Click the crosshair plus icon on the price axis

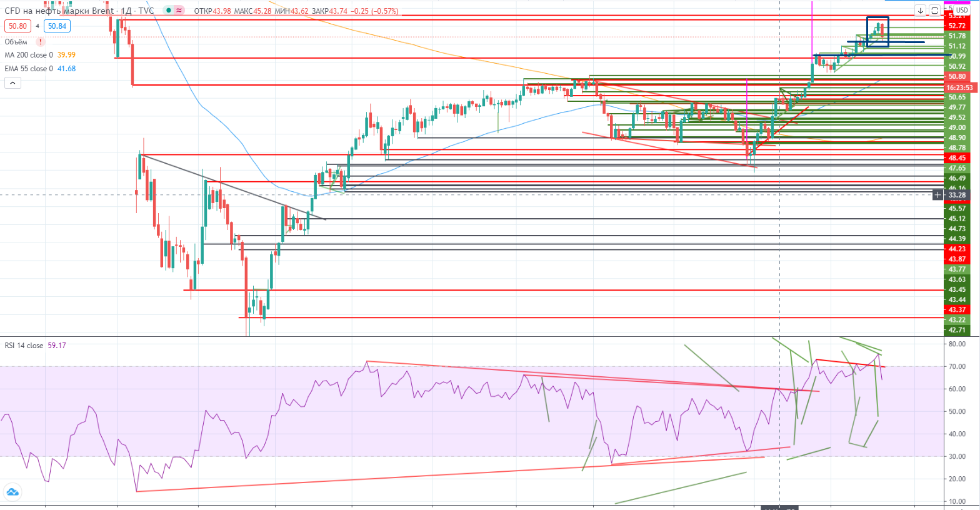click(937, 195)
